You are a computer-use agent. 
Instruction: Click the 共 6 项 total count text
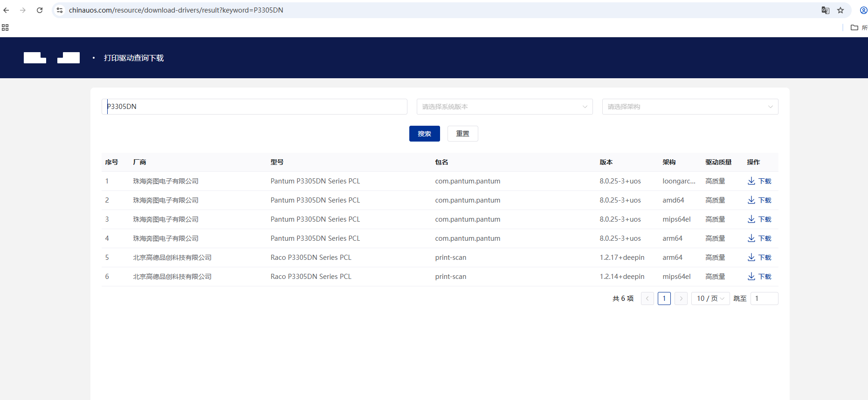pyautogui.click(x=623, y=298)
